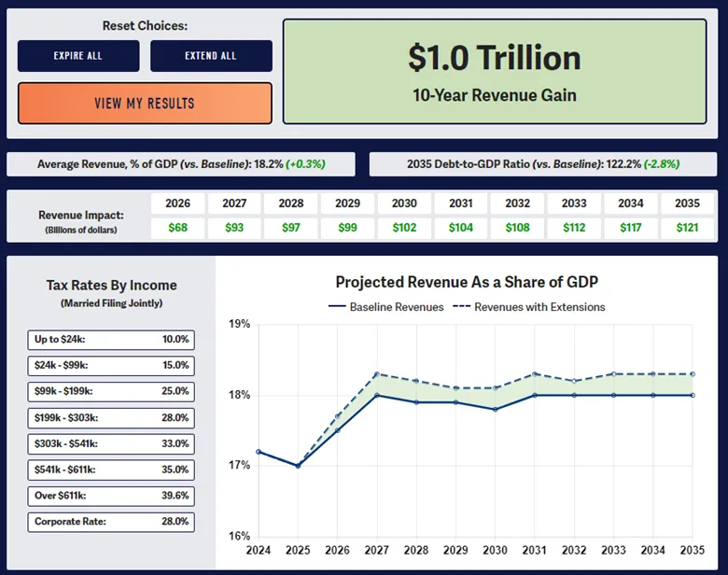
Task: Select the $24k - $99k rate box
Action: pos(111,366)
